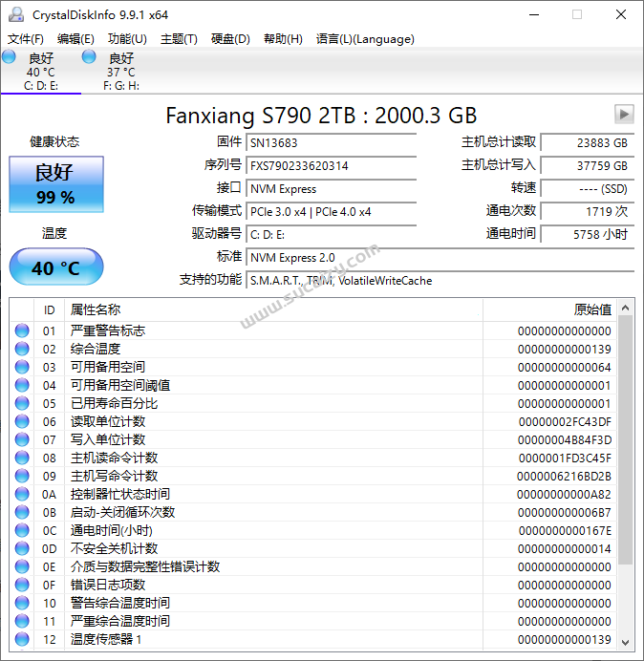The width and height of the screenshot is (644, 661).
Task: Click the power-on hours value 5758 小时
Action: 587,234
